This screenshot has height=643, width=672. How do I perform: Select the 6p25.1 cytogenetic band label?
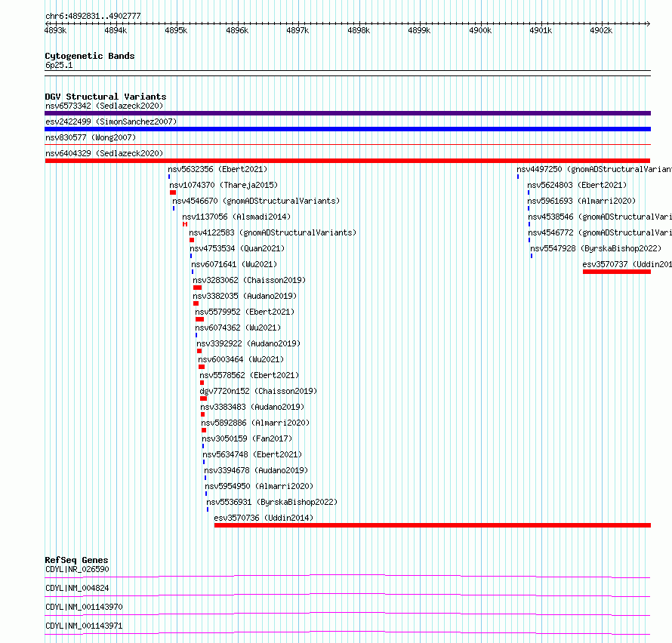59,65
